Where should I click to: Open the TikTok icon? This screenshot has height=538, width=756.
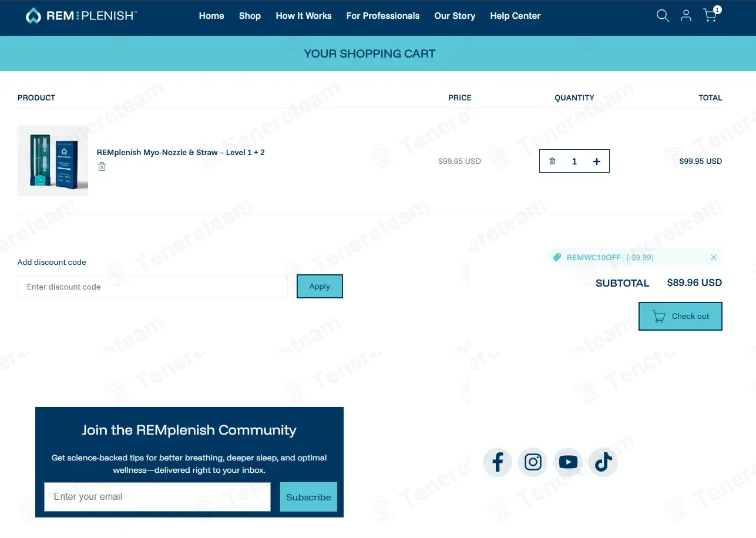click(x=603, y=462)
